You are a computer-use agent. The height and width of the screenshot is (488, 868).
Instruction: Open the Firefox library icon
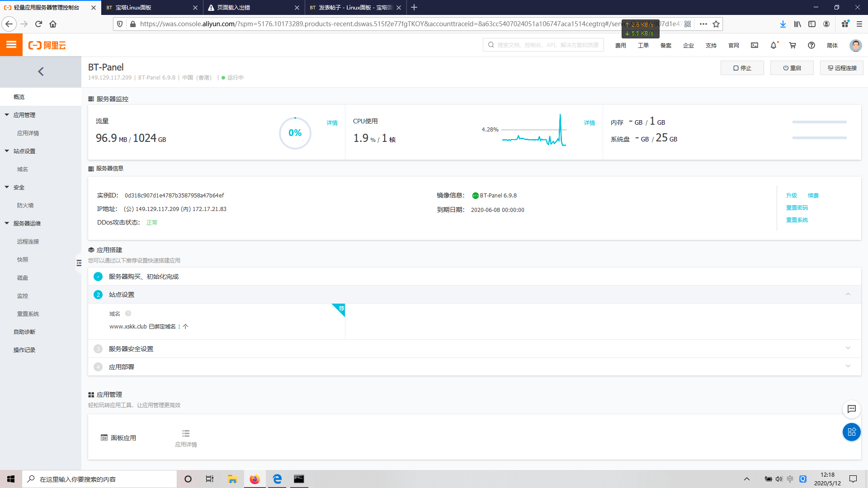(x=797, y=24)
